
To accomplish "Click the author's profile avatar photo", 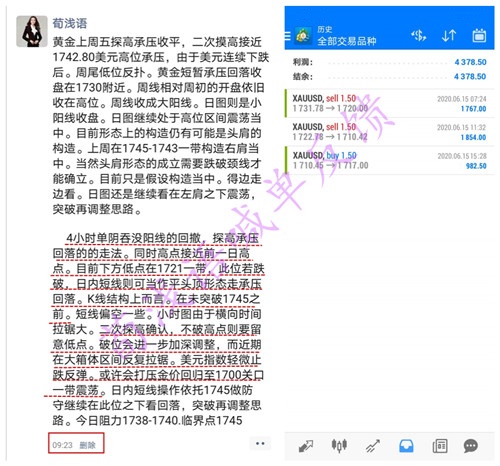I will coord(32,31).
